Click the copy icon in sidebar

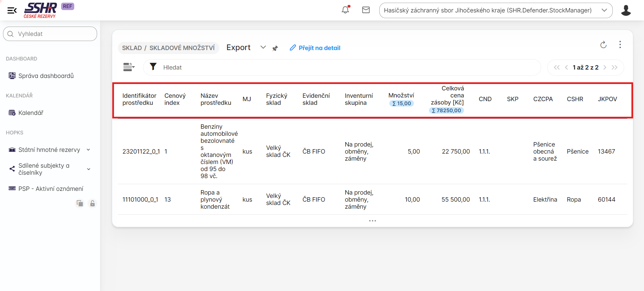[80, 203]
